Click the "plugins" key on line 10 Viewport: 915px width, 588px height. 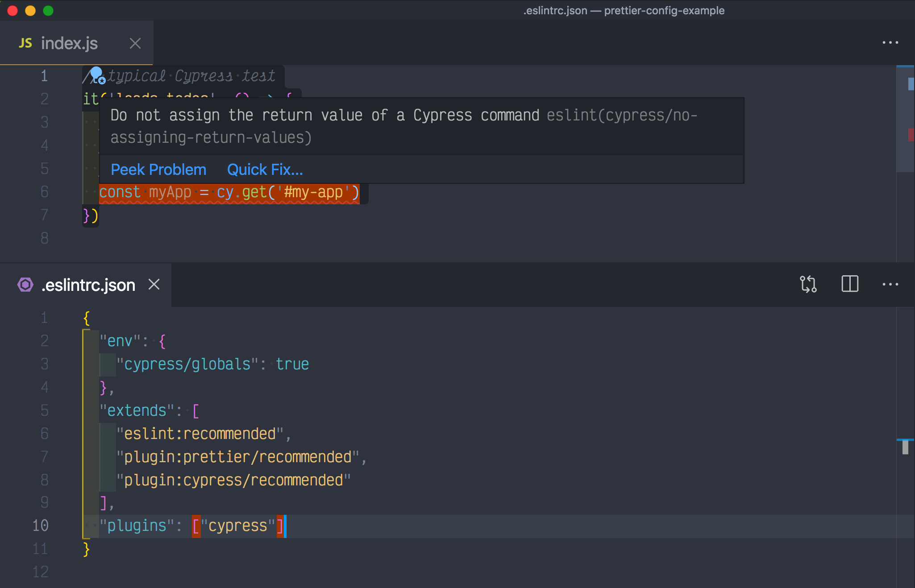[x=137, y=526]
